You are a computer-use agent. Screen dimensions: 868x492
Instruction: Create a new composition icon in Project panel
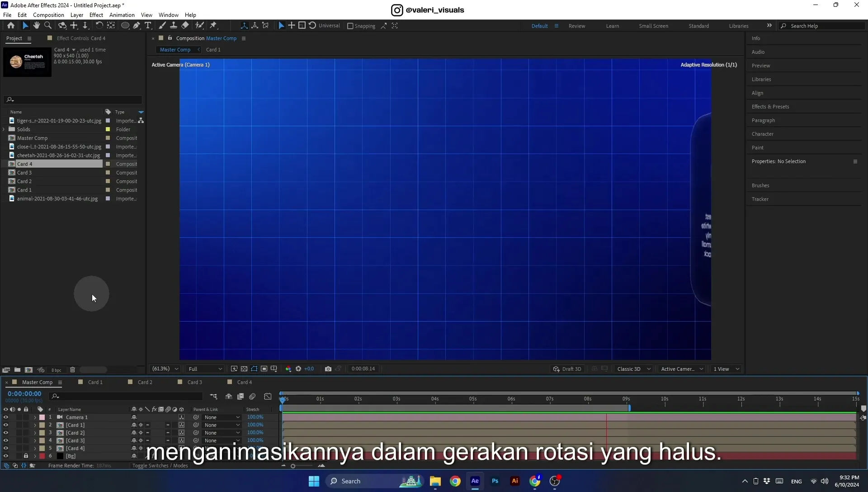(28, 370)
